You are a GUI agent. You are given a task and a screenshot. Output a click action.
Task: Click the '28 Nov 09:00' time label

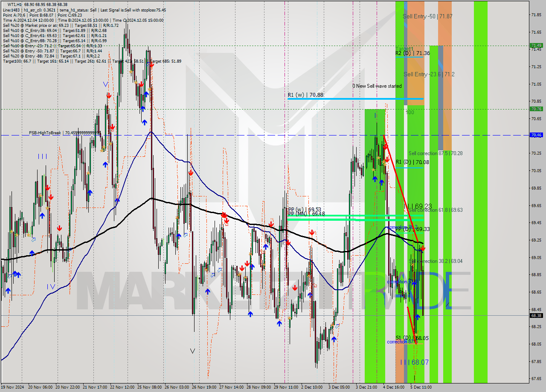[x=258, y=387]
